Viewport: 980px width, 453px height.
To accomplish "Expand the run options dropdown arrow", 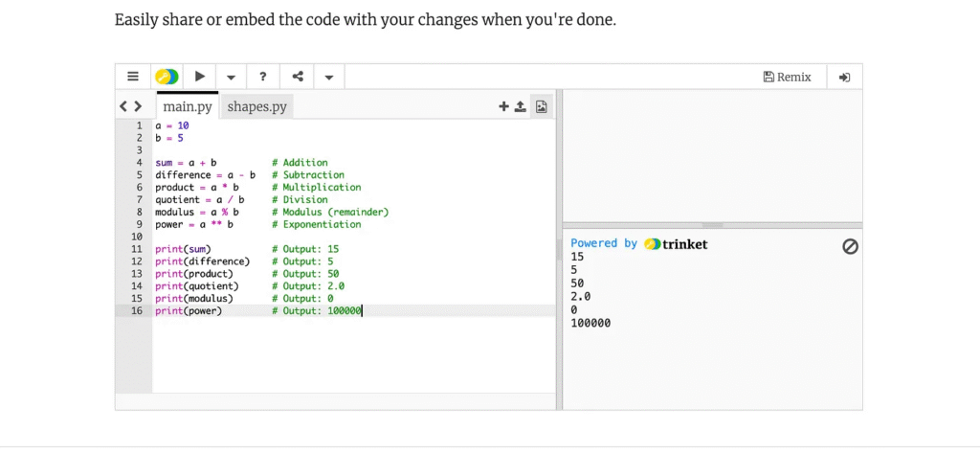I will [x=232, y=77].
